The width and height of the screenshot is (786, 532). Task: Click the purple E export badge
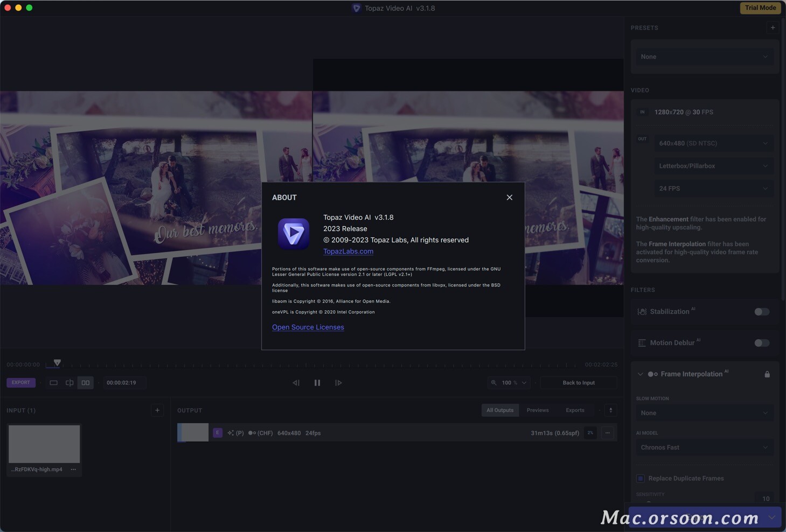click(x=218, y=433)
